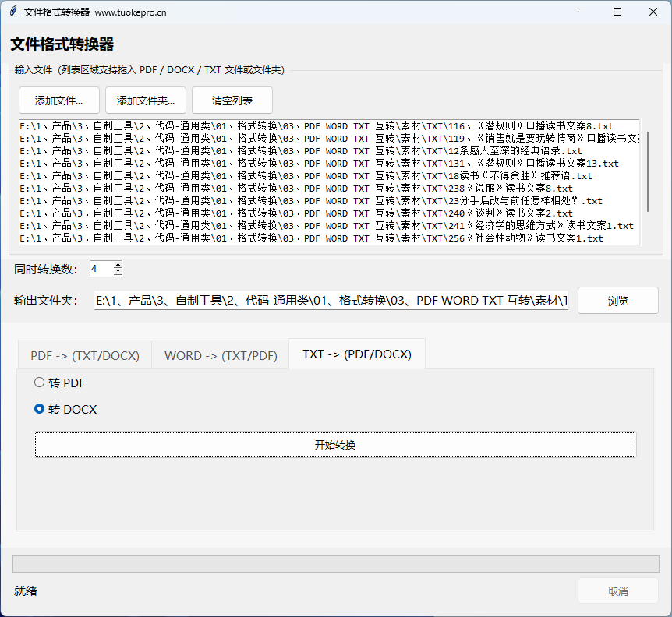
Task: Open the WORD -> (TXT/PDF) tab
Action: [221, 355]
